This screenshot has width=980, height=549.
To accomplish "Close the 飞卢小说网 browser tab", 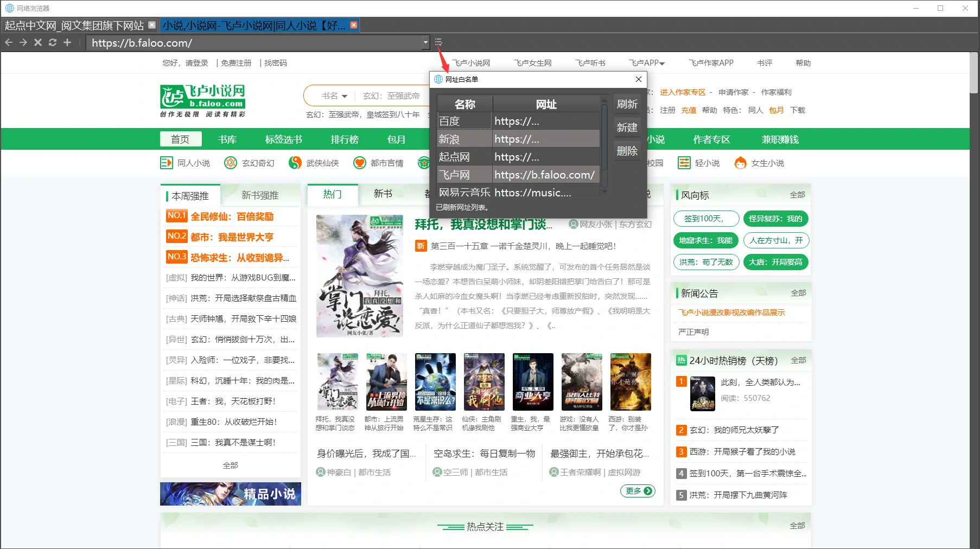I will tap(354, 25).
